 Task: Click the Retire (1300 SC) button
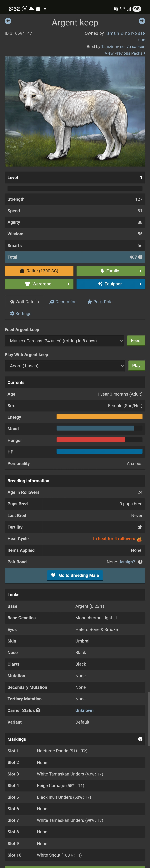pos(39,271)
